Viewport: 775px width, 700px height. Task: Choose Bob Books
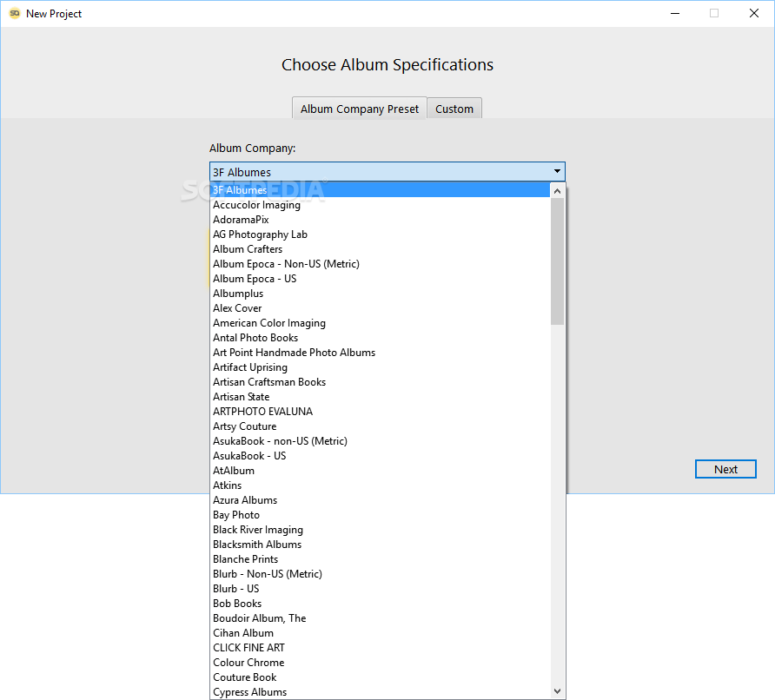pos(380,604)
